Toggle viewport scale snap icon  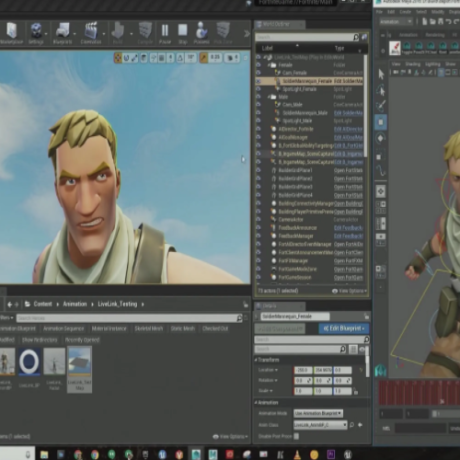click(x=203, y=58)
